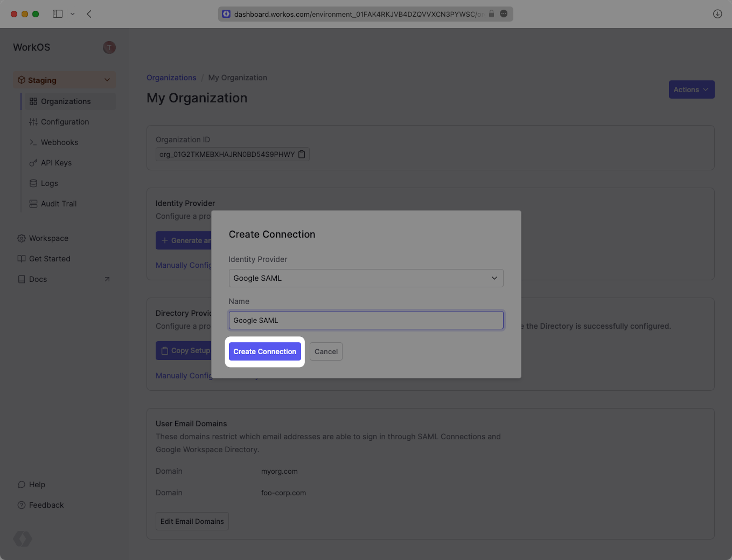Click into the connection Name field
The width and height of the screenshot is (732, 560).
tap(365, 320)
